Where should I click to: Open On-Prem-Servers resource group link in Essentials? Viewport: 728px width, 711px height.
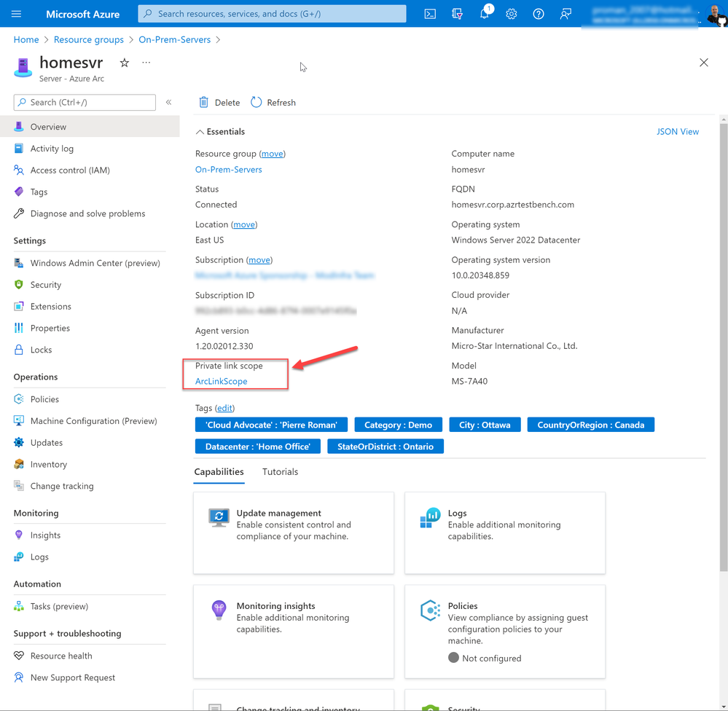[228, 170]
